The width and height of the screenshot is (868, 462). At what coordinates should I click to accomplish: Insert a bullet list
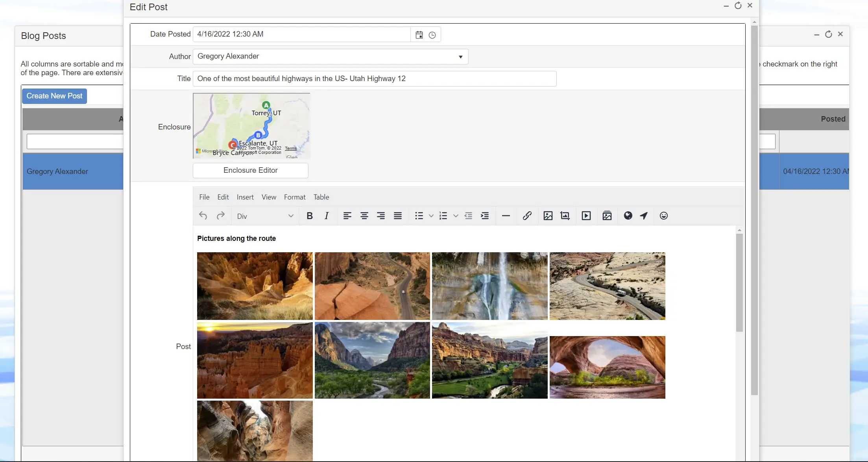tap(419, 216)
